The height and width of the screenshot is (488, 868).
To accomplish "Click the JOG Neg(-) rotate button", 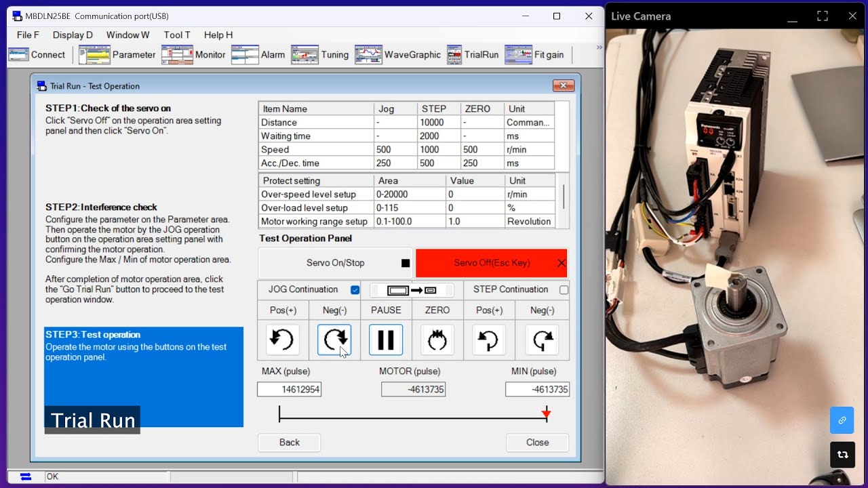I will 334,340.
